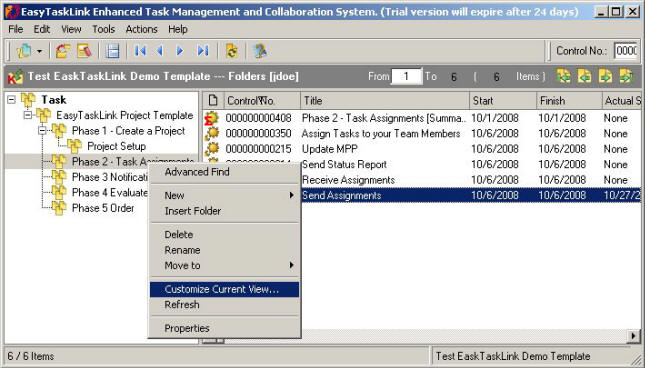The width and height of the screenshot is (645, 368).
Task: Open the Edit menu
Action: click(42, 29)
